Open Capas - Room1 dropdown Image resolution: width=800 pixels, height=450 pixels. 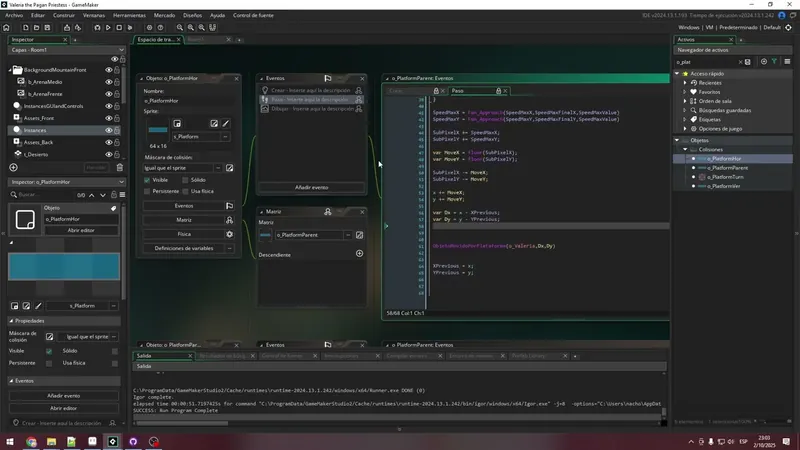[x=66, y=50]
